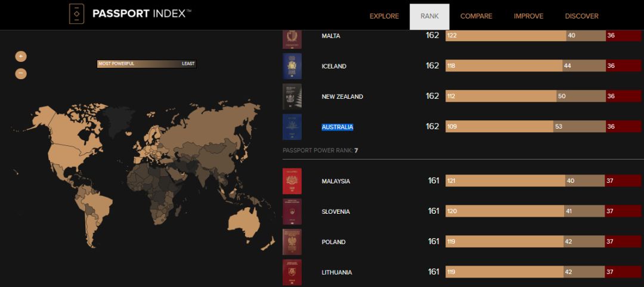
Task: Zoom in the world map
Action: [x=21, y=56]
